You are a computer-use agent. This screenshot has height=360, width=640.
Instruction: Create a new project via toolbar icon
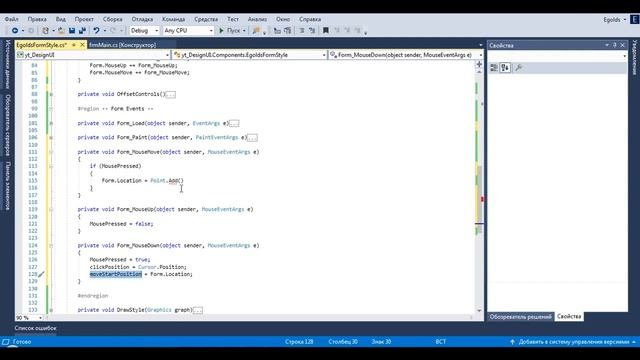(x=46, y=31)
